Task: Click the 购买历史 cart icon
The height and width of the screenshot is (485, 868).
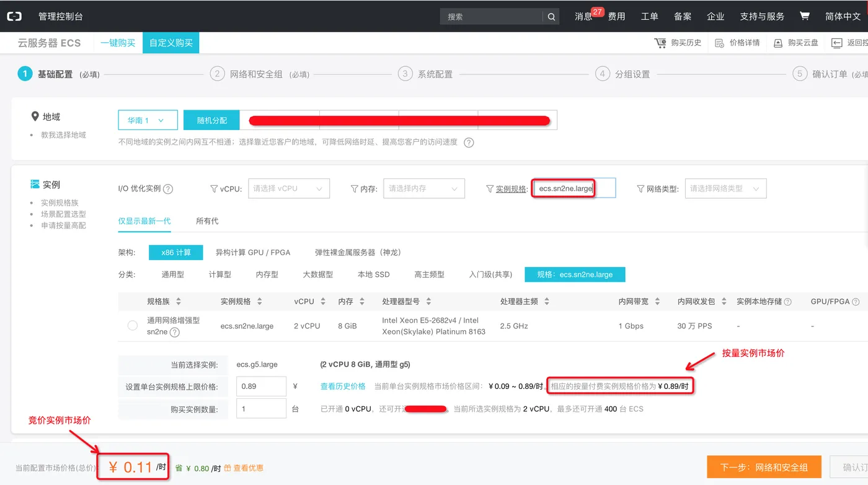Action: 660,43
